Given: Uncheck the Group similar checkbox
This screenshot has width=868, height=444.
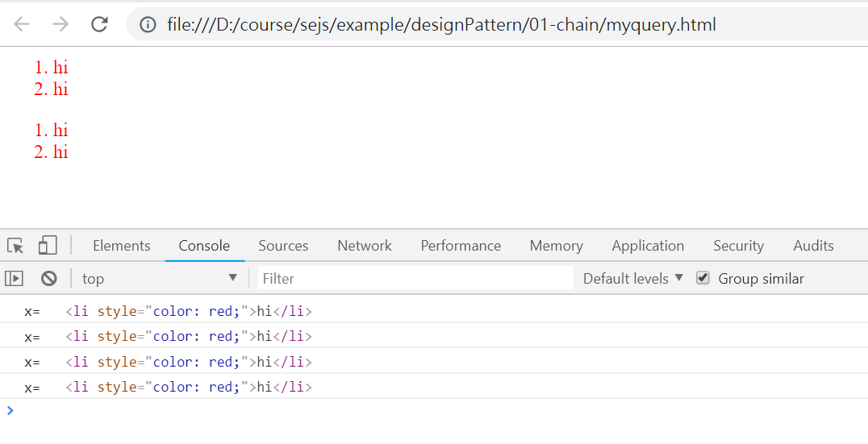Looking at the screenshot, I should click(703, 278).
